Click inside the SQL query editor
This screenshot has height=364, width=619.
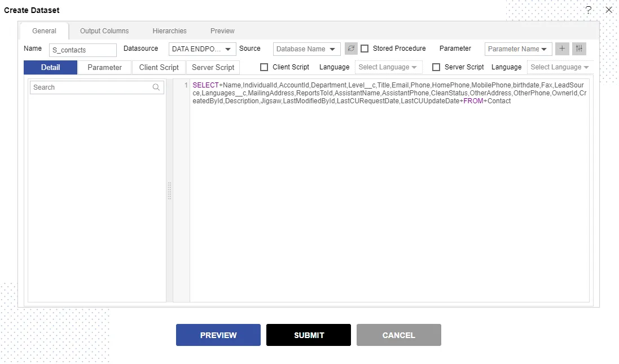[389, 190]
